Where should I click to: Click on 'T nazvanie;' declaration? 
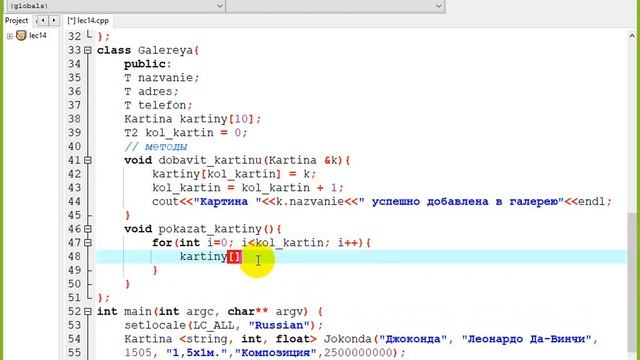[162, 78]
